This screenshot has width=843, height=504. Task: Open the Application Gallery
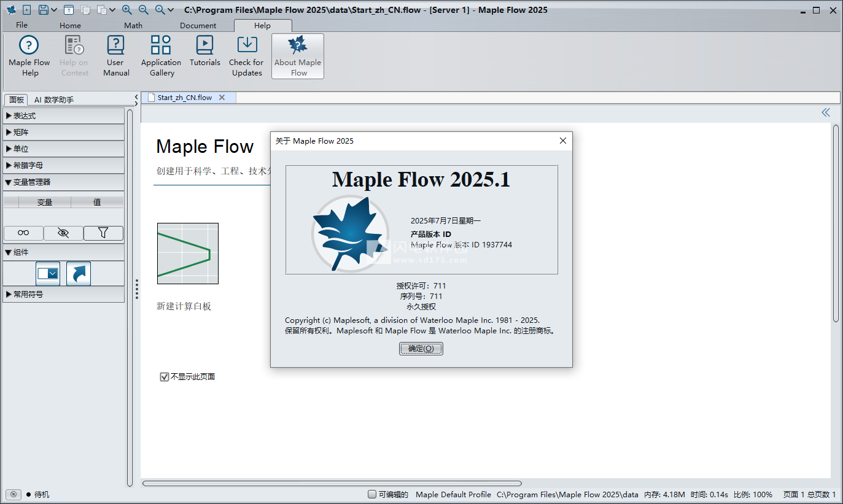(161, 56)
